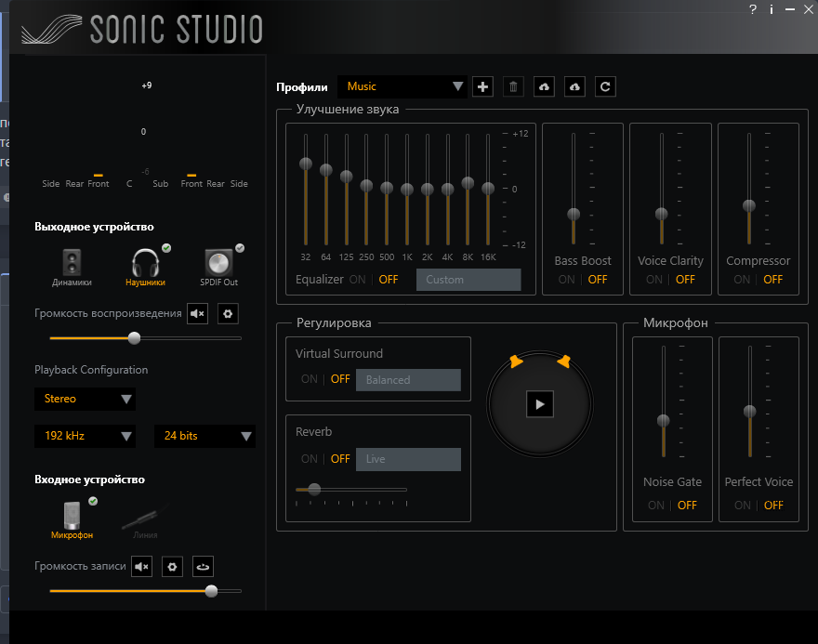This screenshot has height=644, width=818.
Task: Click the 1K equalizer band slider
Action: click(407, 190)
